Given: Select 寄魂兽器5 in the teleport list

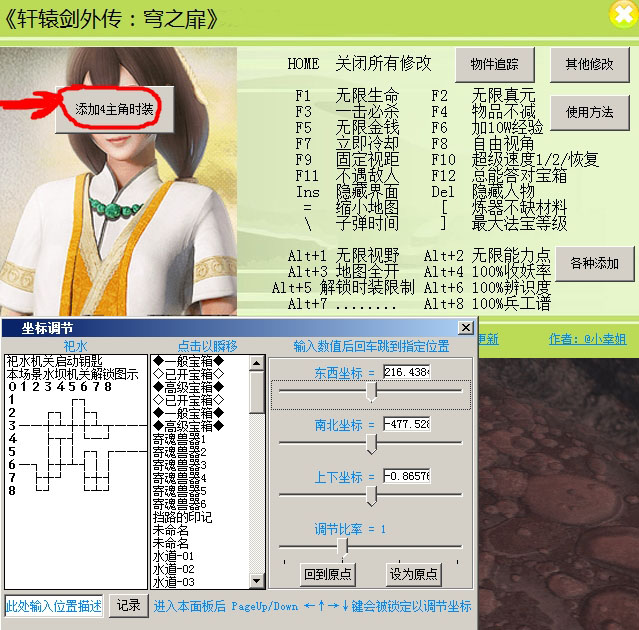Looking at the screenshot, I should 179,491.
